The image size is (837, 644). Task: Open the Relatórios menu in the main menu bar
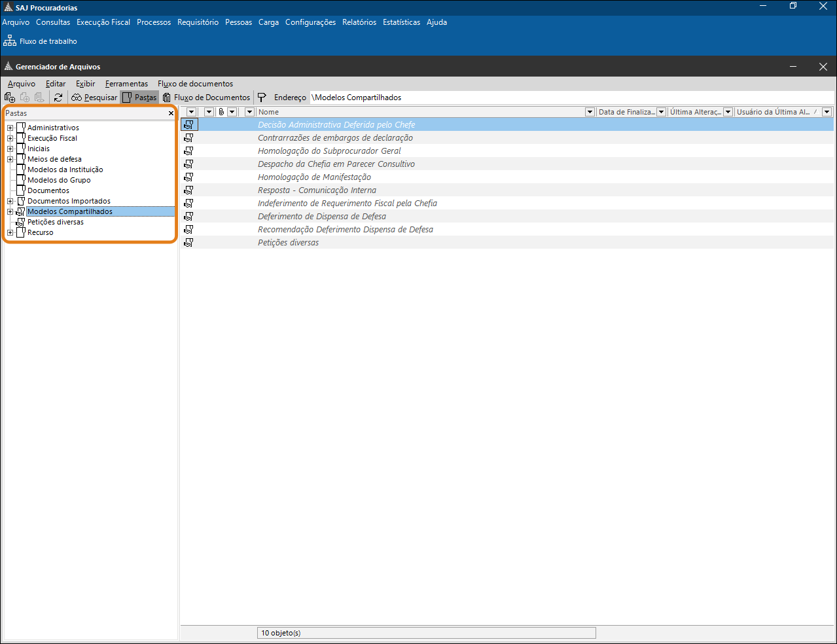point(359,22)
